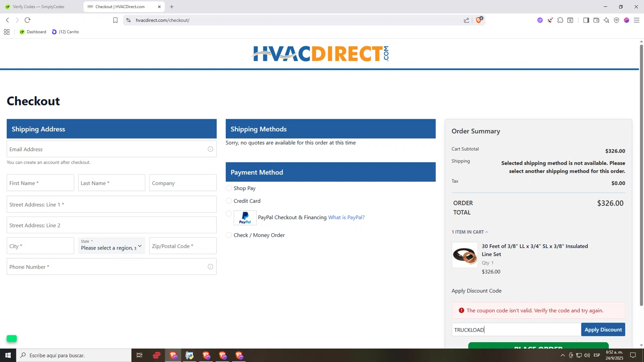
Task: Click the browser address bar URL
Action: tap(162, 20)
